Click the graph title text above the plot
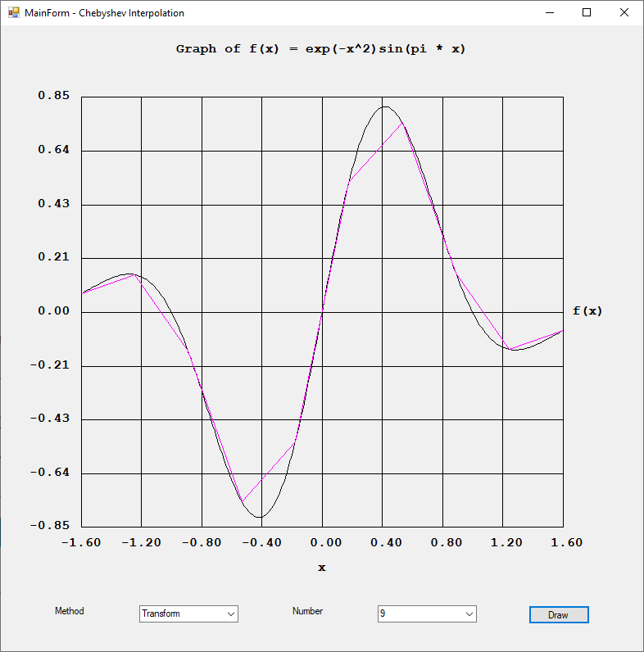The width and height of the screenshot is (644, 652). [320, 49]
